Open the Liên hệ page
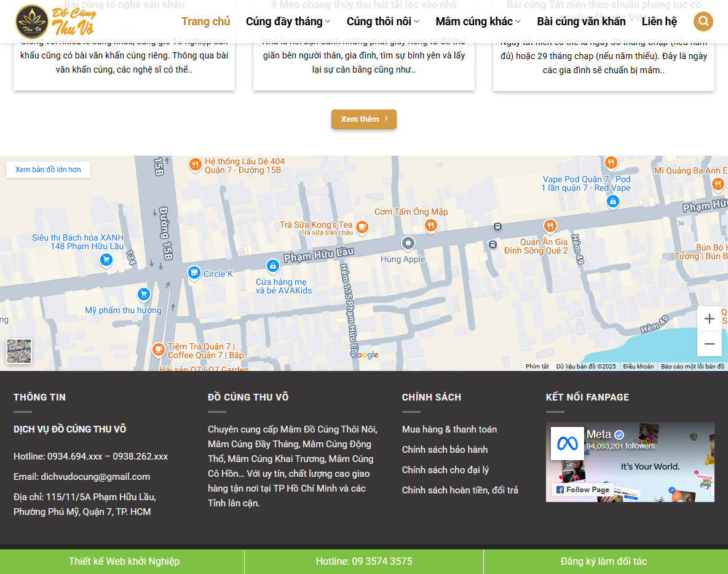 (x=659, y=20)
